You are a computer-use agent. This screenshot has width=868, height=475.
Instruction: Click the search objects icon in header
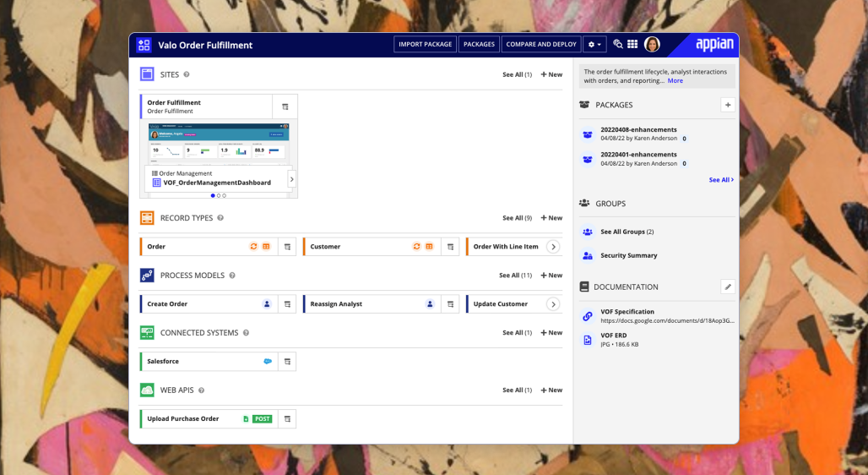tap(617, 45)
